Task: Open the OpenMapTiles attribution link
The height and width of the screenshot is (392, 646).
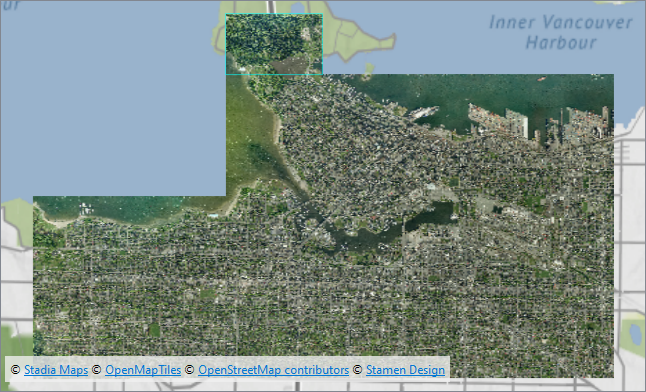Action: tap(143, 370)
